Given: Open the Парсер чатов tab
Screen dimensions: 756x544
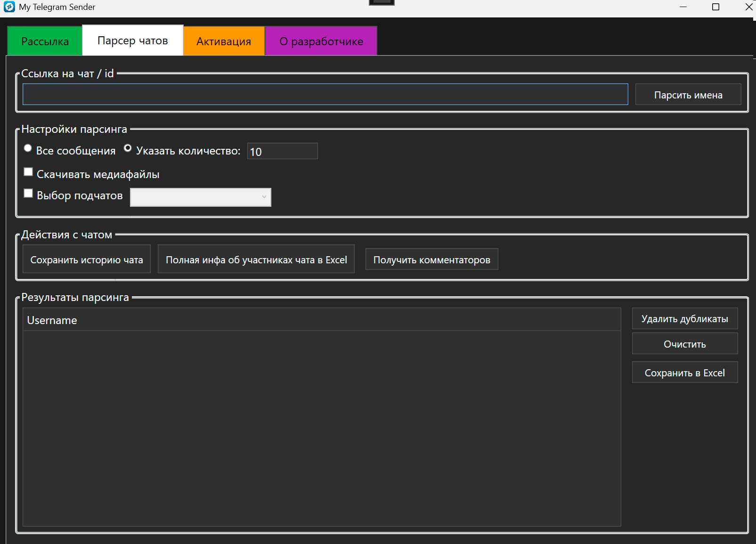Looking at the screenshot, I should [x=133, y=41].
